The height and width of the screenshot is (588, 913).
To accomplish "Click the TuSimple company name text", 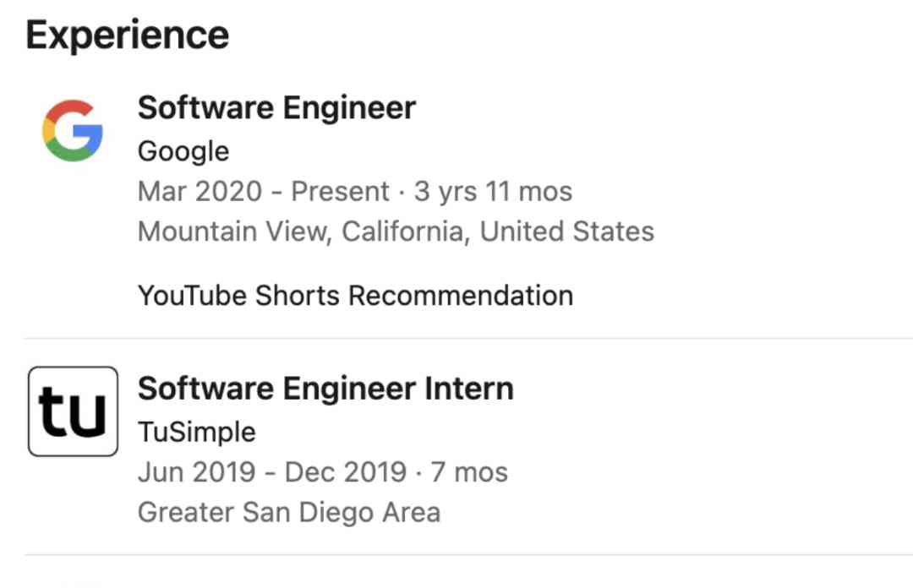I will 197,433.
